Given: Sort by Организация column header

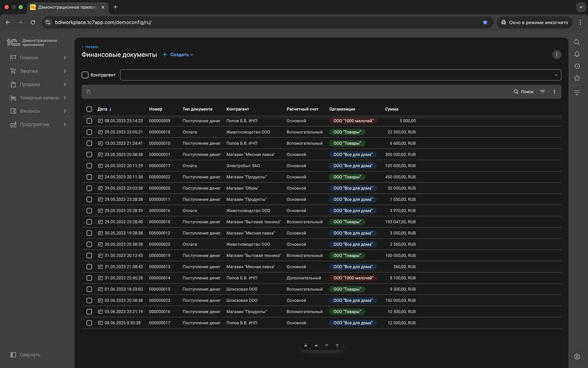Looking at the screenshot, I should point(342,109).
